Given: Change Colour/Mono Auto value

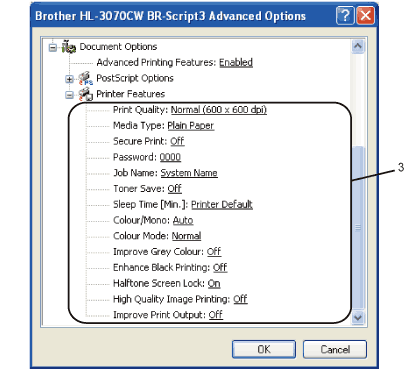Looking at the screenshot, I should pos(183,220).
